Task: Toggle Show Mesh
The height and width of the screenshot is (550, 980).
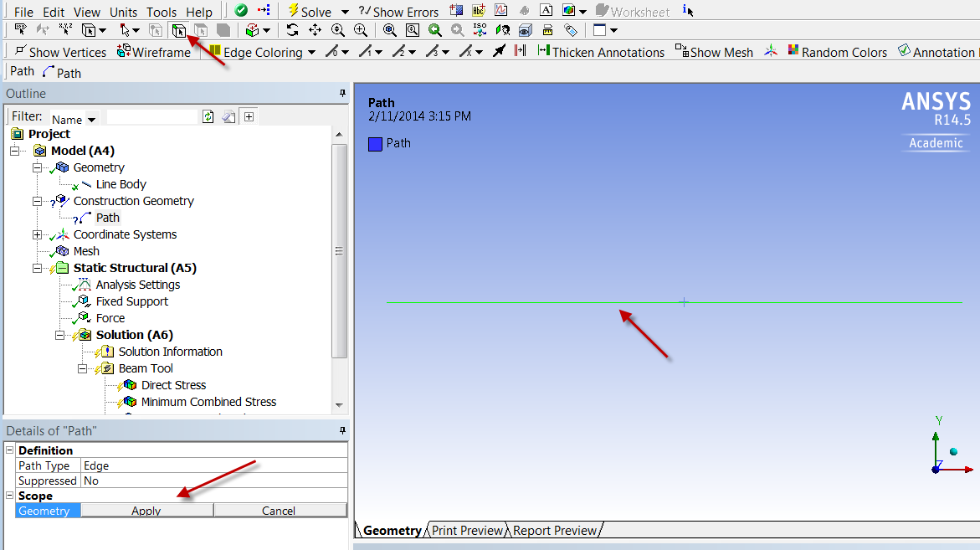Action: [x=715, y=52]
